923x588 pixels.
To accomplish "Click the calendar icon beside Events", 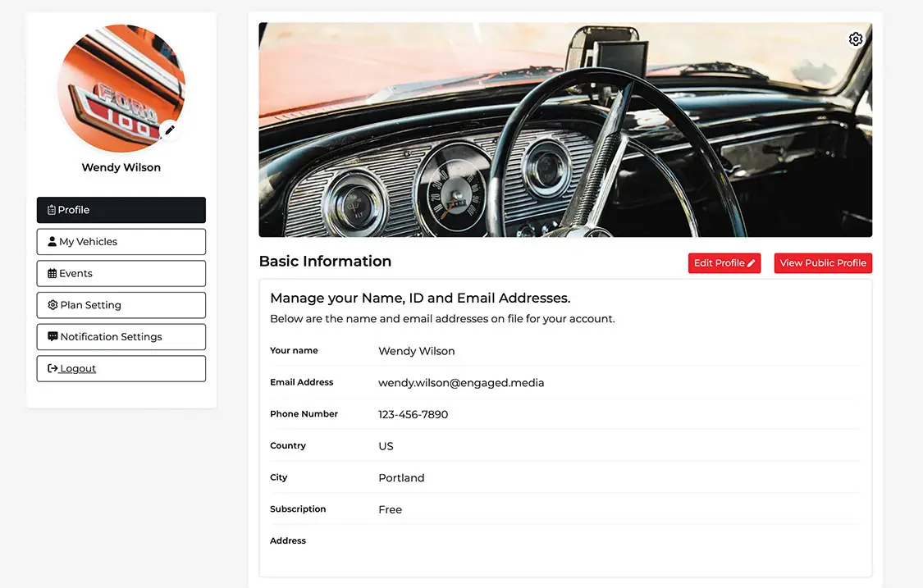I will coord(53,274).
